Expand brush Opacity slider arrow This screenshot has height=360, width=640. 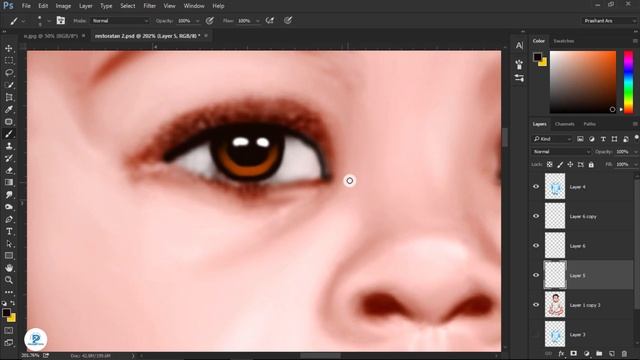point(198,21)
